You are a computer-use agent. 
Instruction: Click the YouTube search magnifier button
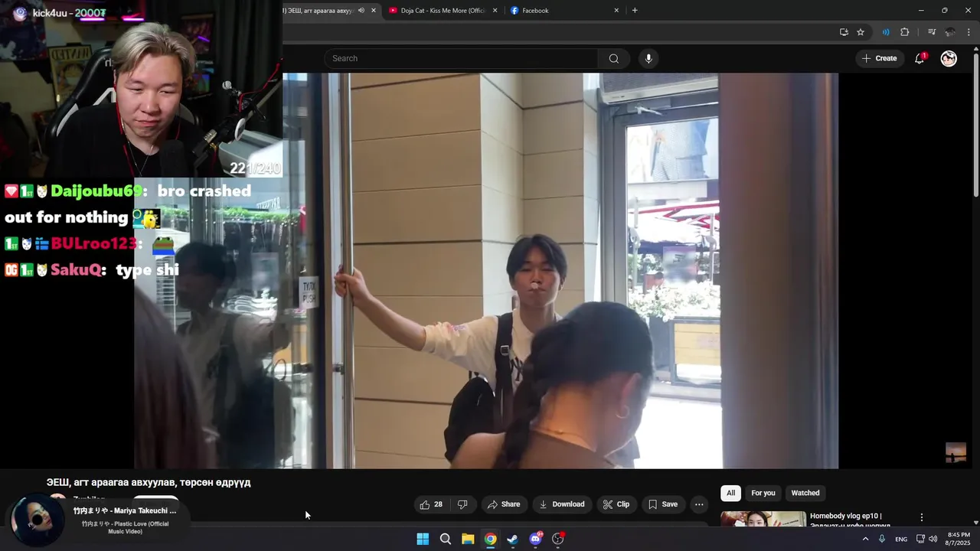tap(613, 58)
